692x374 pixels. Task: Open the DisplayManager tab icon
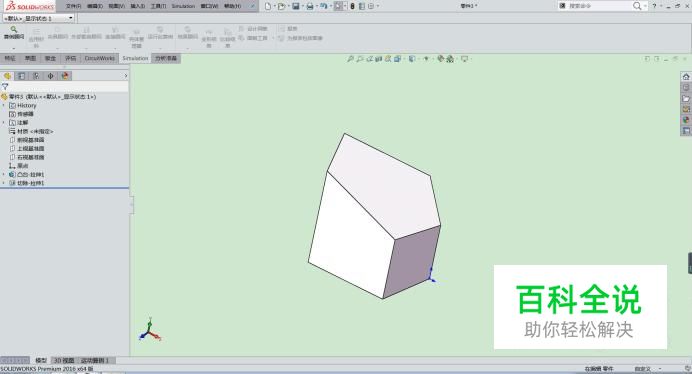(x=65, y=76)
